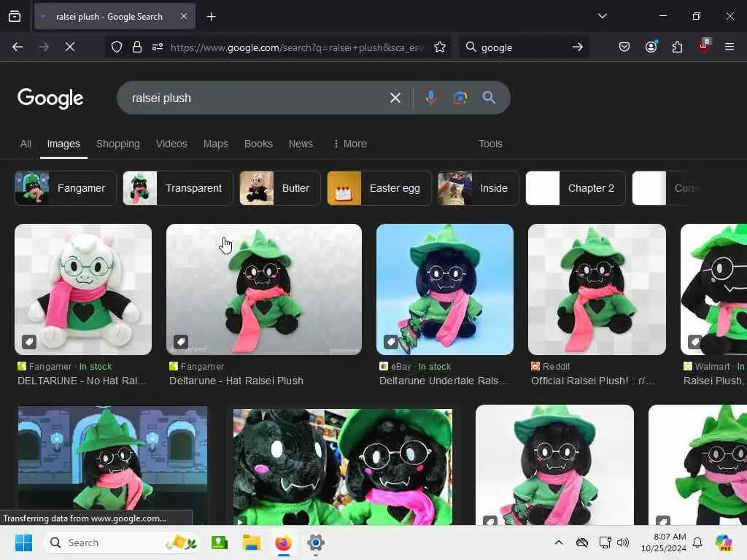Open video thumbnail of two black plushes
The height and width of the screenshot is (560, 747).
click(x=343, y=467)
